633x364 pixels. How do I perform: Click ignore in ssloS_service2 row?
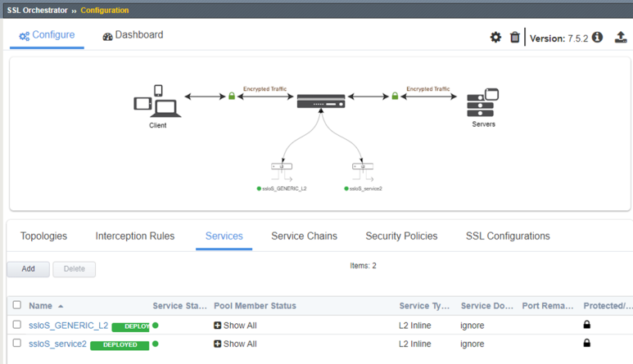click(472, 344)
